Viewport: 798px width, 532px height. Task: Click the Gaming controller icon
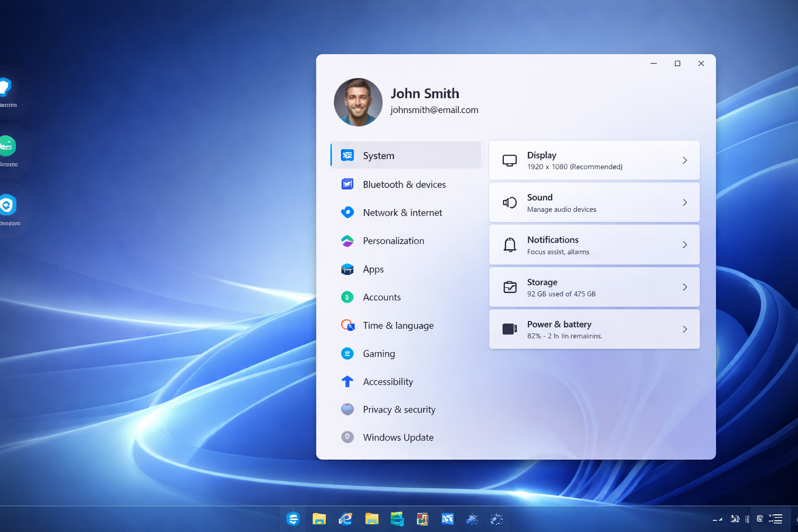point(347,353)
